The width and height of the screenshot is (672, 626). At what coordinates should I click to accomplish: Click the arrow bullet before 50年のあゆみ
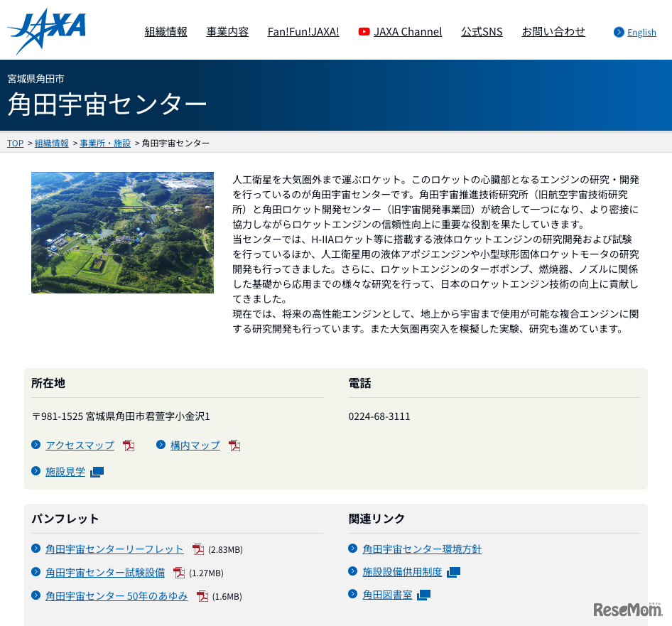(x=36, y=595)
